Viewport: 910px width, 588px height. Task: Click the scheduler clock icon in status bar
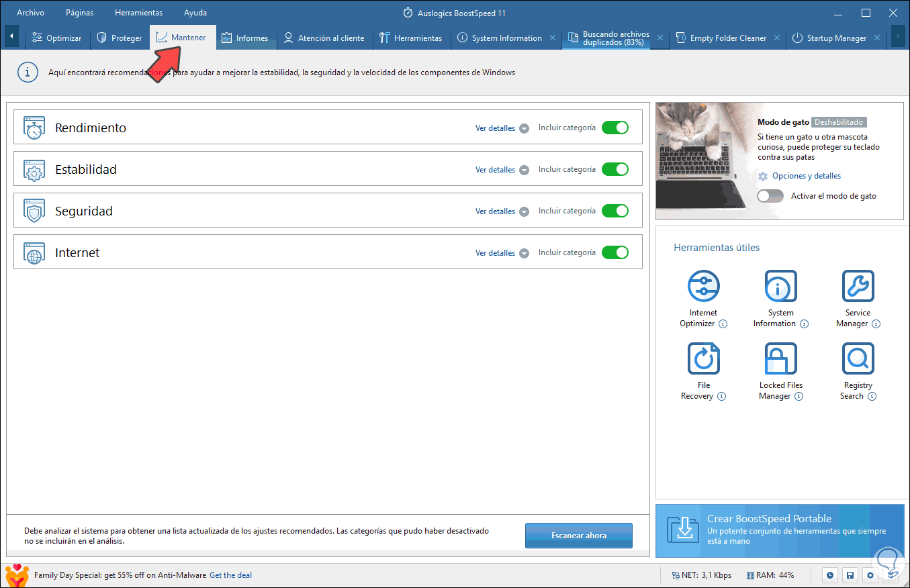tap(831, 575)
